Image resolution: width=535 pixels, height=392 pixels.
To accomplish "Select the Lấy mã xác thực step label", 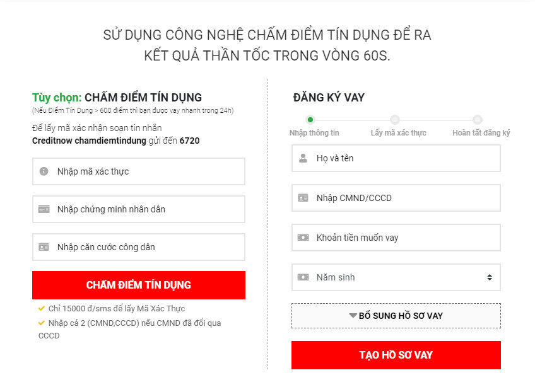I will (399, 132).
